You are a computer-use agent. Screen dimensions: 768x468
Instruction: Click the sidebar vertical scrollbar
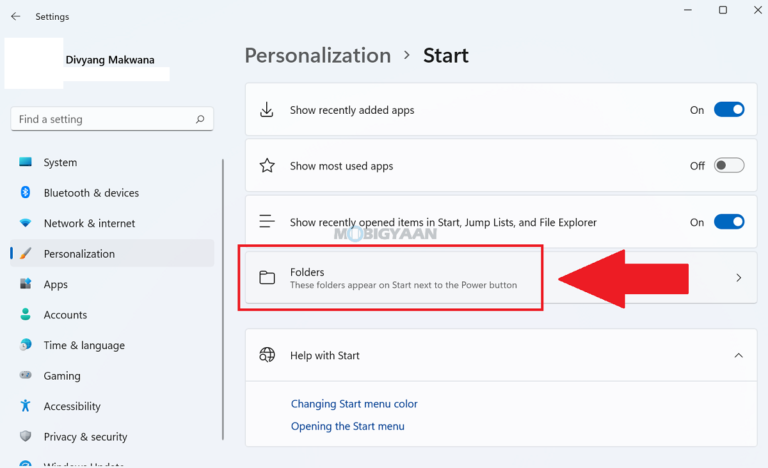pyautogui.click(x=223, y=299)
